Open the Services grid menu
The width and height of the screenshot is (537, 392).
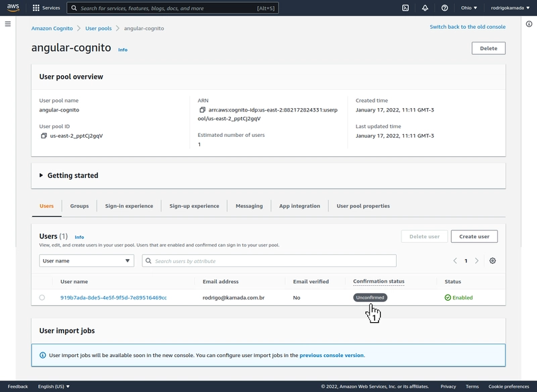[46, 8]
